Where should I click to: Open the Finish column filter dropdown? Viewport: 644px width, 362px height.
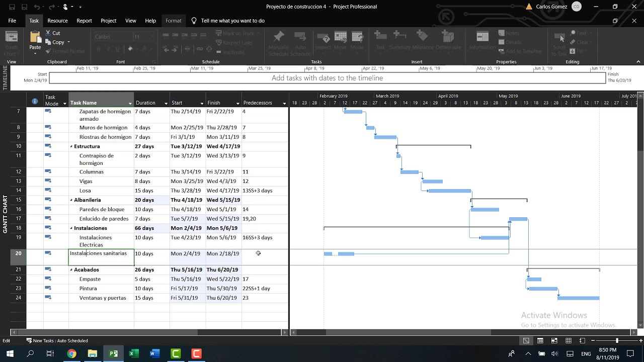click(238, 103)
